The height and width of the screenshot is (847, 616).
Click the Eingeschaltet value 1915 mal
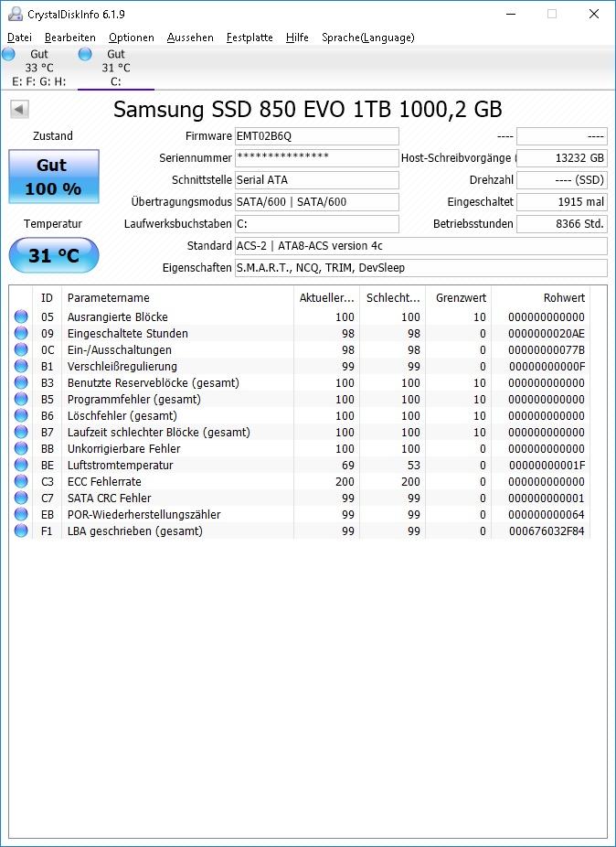(x=562, y=202)
